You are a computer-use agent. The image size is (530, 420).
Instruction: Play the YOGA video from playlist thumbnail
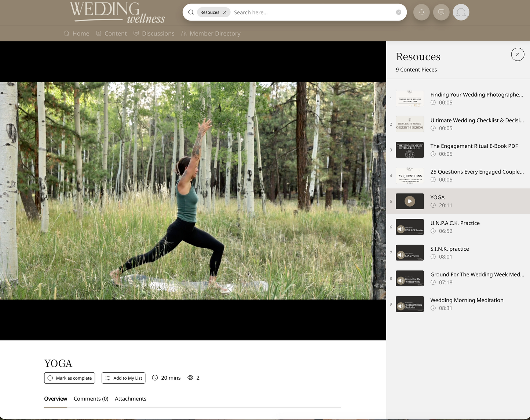point(410,201)
